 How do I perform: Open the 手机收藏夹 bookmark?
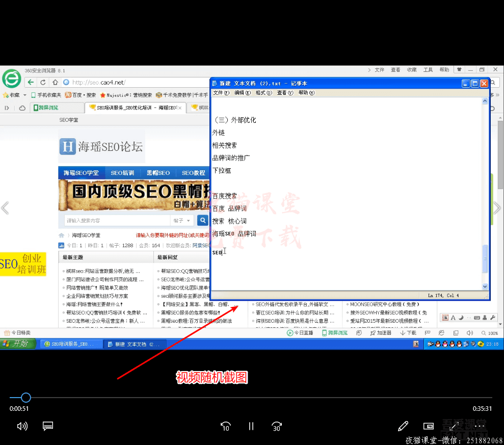coord(46,95)
